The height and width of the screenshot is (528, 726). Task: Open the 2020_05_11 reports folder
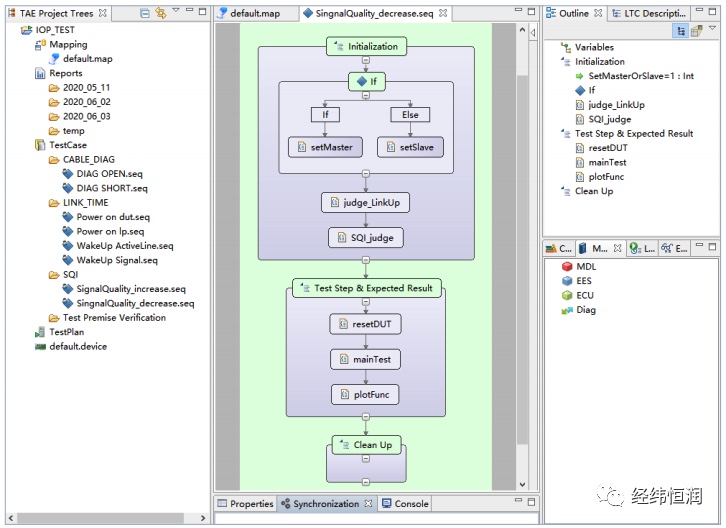point(80,88)
